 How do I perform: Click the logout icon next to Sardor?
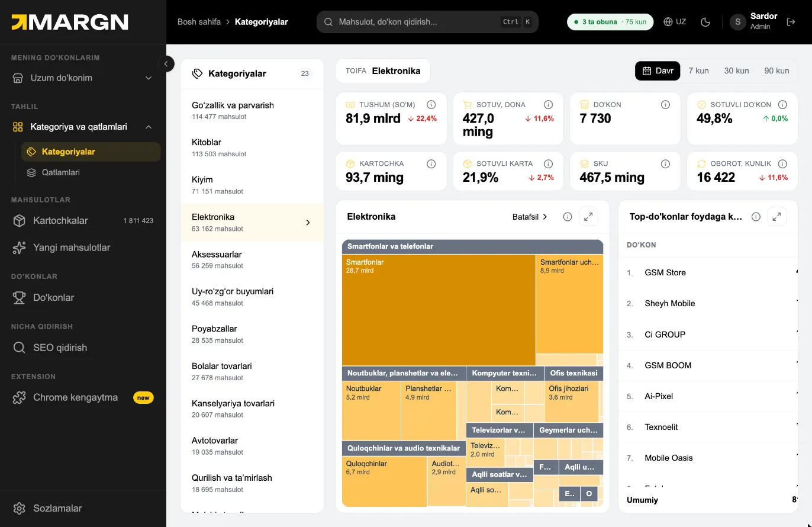(791, 22)
